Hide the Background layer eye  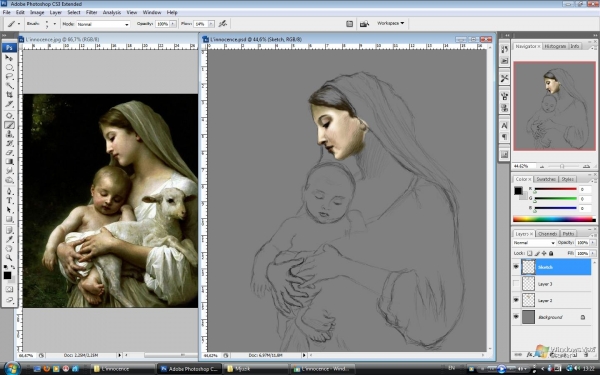516,317
